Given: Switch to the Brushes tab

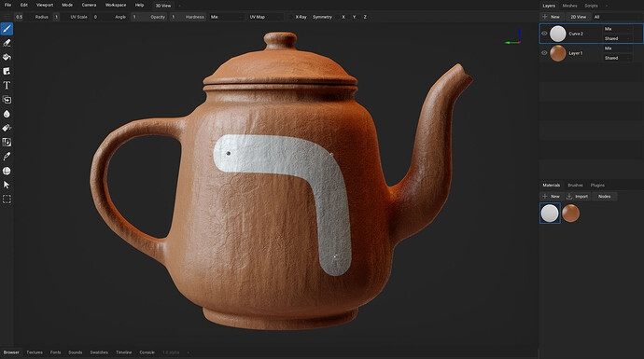Looking at the screenshot, I should coord(575,186).
